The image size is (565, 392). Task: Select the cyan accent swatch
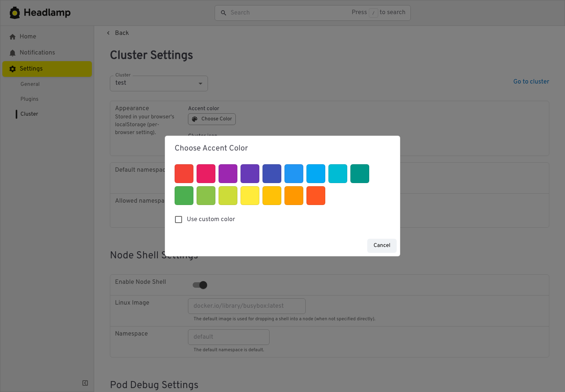[338, 174]
